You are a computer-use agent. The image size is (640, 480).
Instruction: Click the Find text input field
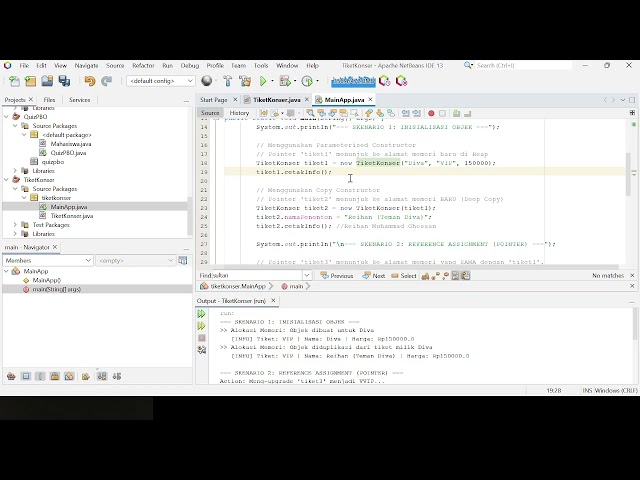[257, 276]
